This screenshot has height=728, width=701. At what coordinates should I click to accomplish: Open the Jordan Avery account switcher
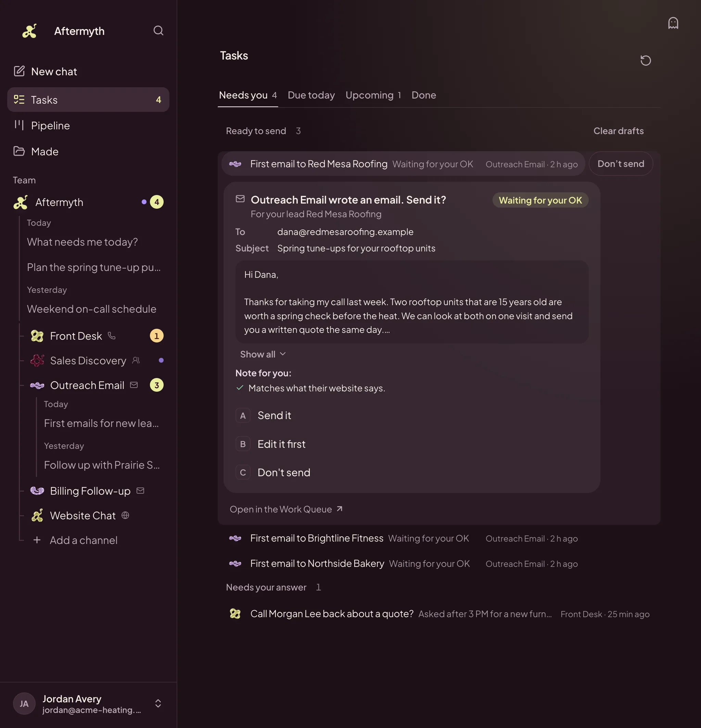tap(88, 703)
